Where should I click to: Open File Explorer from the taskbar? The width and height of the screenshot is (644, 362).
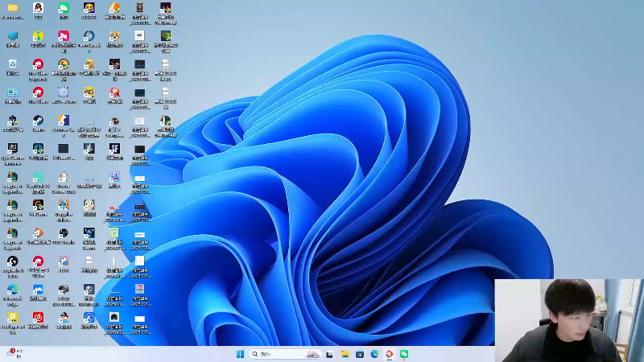pos(345,354)
